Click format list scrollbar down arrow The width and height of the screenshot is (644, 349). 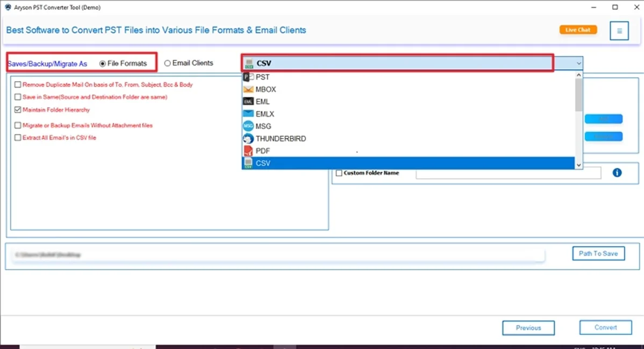coord(578,165)
